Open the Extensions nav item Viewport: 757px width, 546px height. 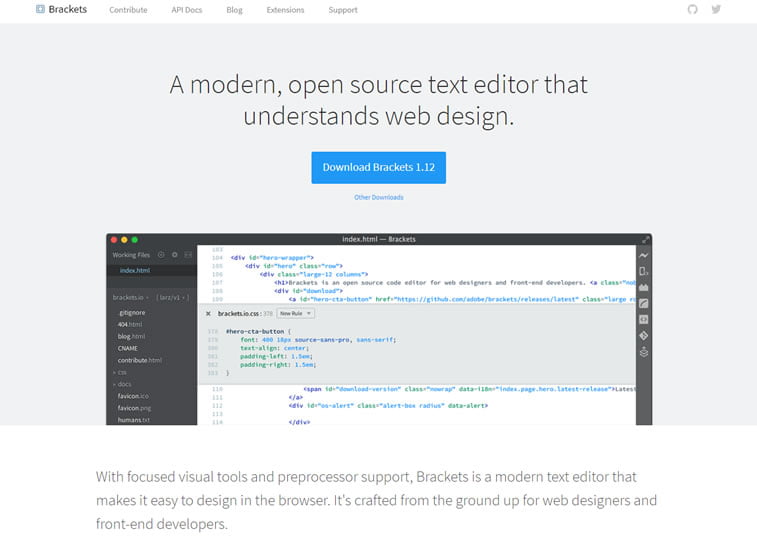(x=285, y=10)
